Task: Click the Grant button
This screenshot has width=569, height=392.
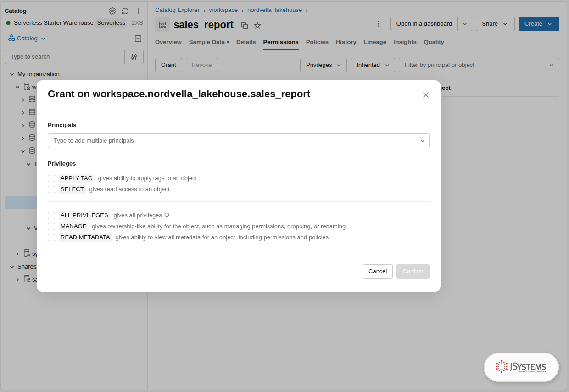Action: 168,65
